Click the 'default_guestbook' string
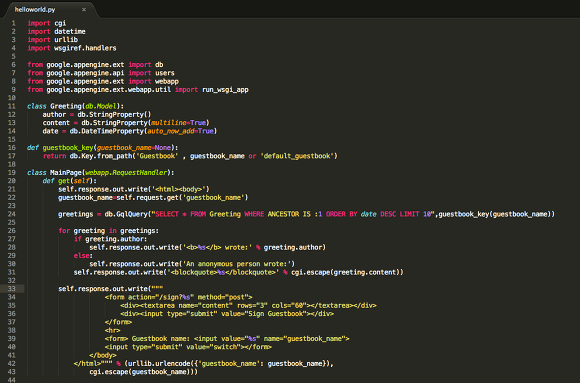 [x=297, y=156]
